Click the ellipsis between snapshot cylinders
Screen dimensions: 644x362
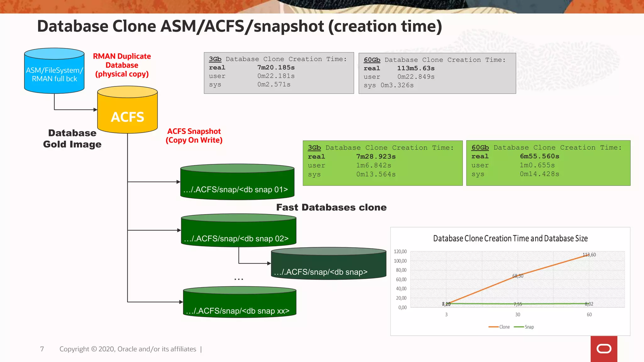pos(239,279)
